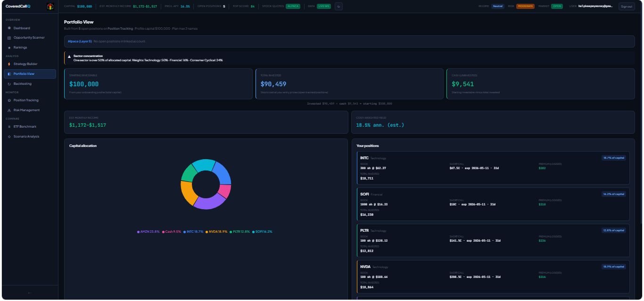The width and height of the screenshot is (644, 301).
Task: Expand the SOFI position card
Action: tap(493, 204)
